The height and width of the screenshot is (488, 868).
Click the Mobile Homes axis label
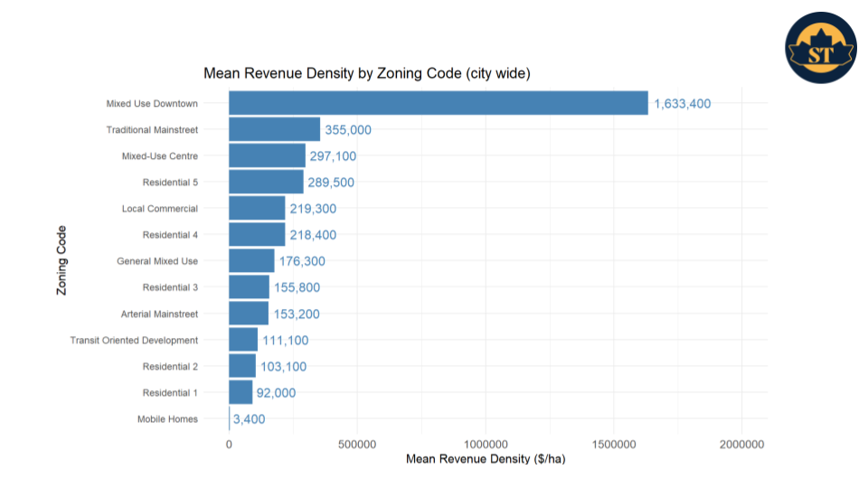[x=167, y=418]
